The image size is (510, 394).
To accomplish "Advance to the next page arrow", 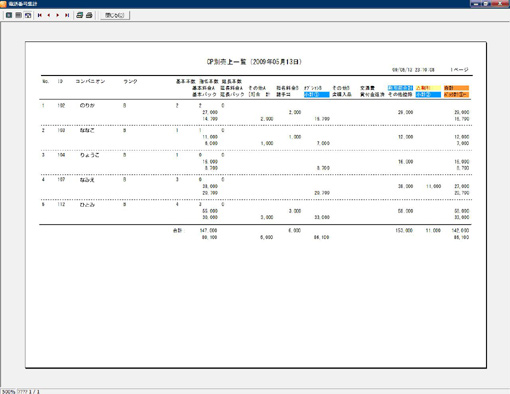I will (58, 15).
